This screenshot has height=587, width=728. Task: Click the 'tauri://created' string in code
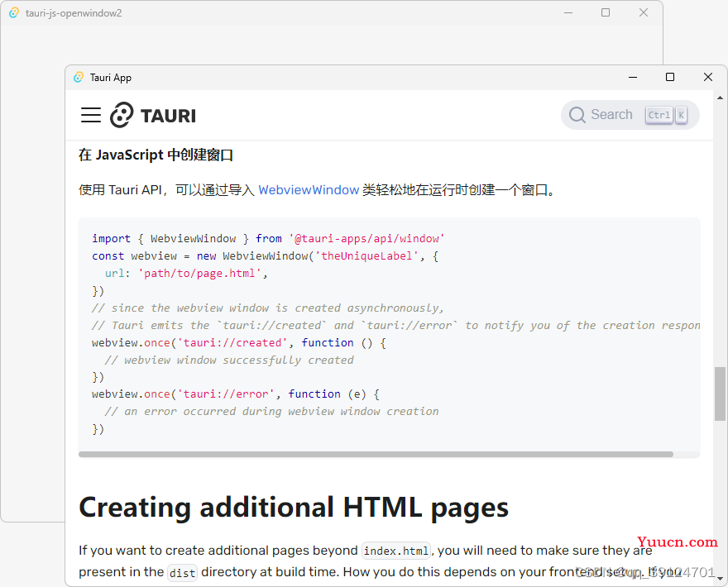[x=232, y=342]
